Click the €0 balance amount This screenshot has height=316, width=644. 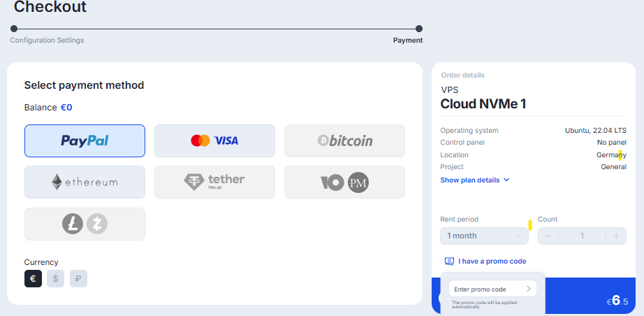click(66, 108)
